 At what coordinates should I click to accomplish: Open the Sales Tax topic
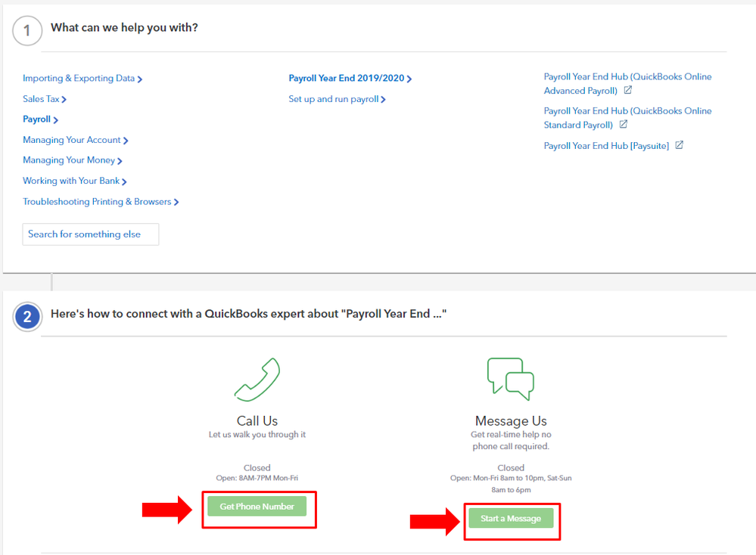(45, 99)
